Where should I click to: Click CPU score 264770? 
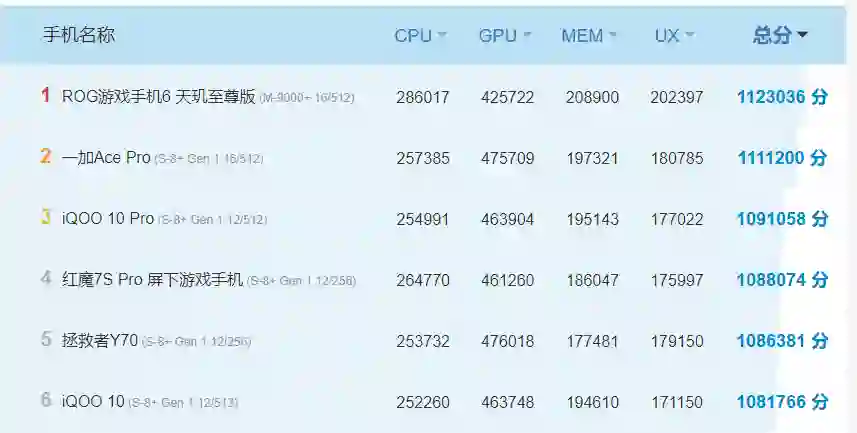tap(423, 280)
